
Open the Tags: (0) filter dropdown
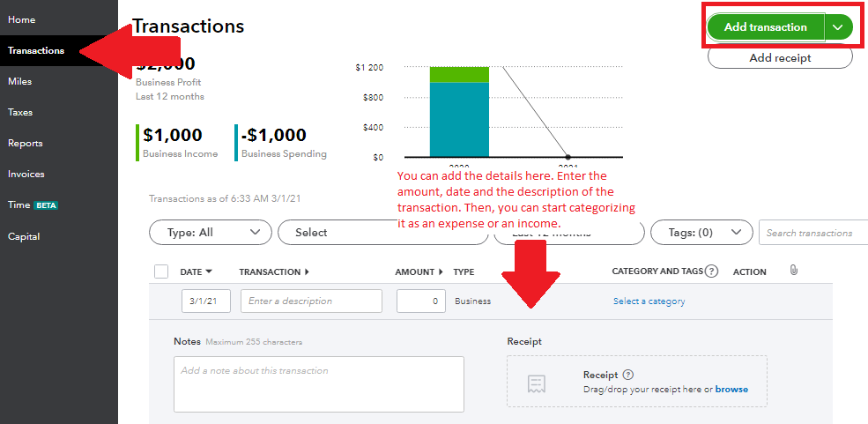click(701, 233)
